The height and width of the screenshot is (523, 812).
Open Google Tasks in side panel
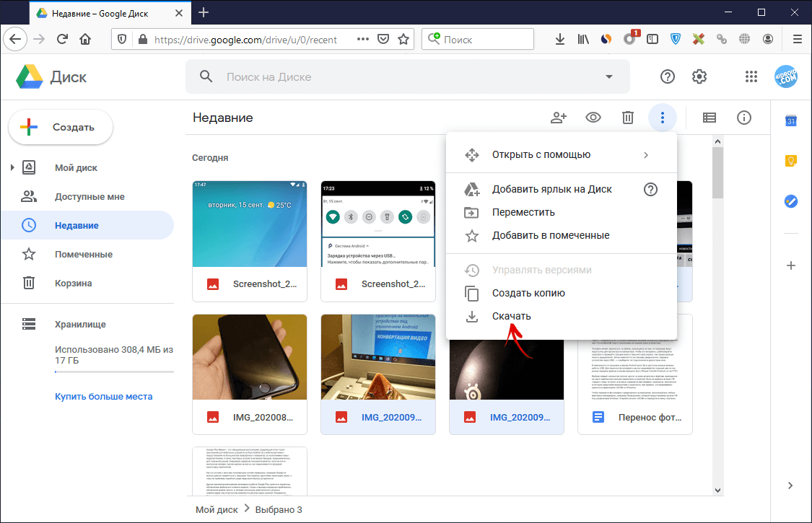790,201
